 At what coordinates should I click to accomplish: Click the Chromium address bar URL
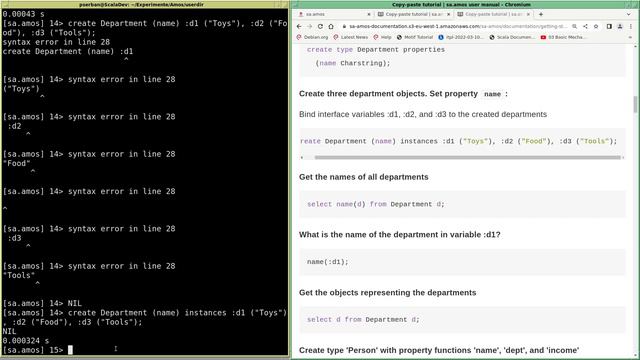(458, 26)
